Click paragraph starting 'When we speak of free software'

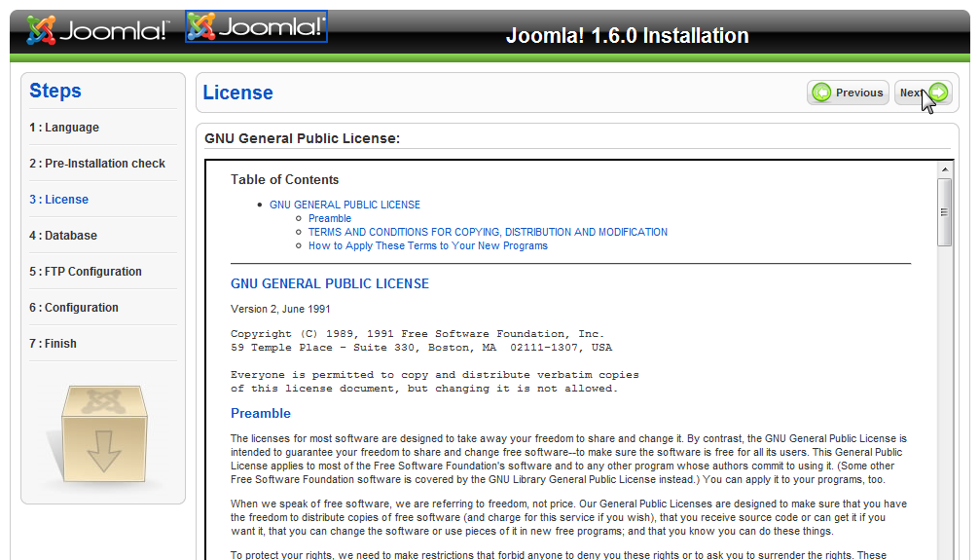pos(568,517)
